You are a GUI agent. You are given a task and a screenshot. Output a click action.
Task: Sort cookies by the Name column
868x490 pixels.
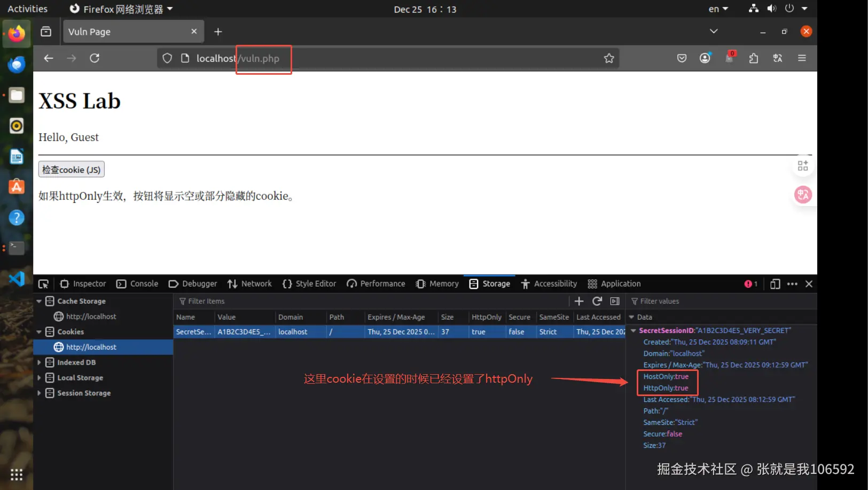tap(194, 317)
